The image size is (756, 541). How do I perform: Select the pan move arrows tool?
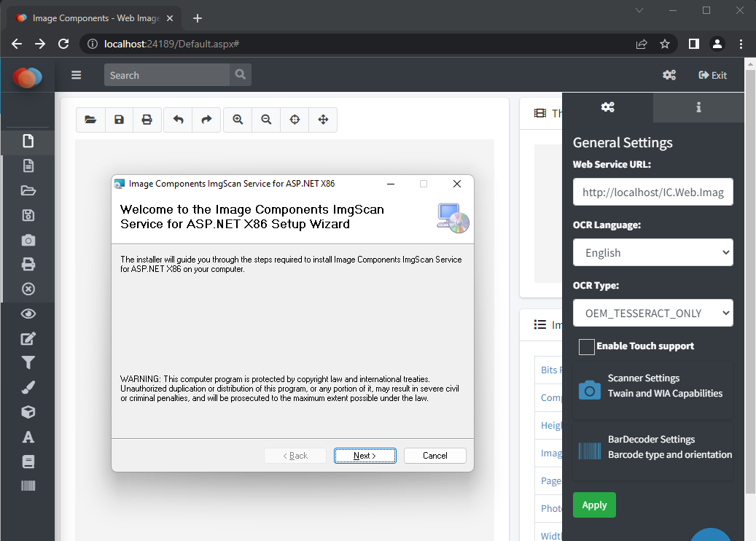pyautogui.click(x=323, y=120)
